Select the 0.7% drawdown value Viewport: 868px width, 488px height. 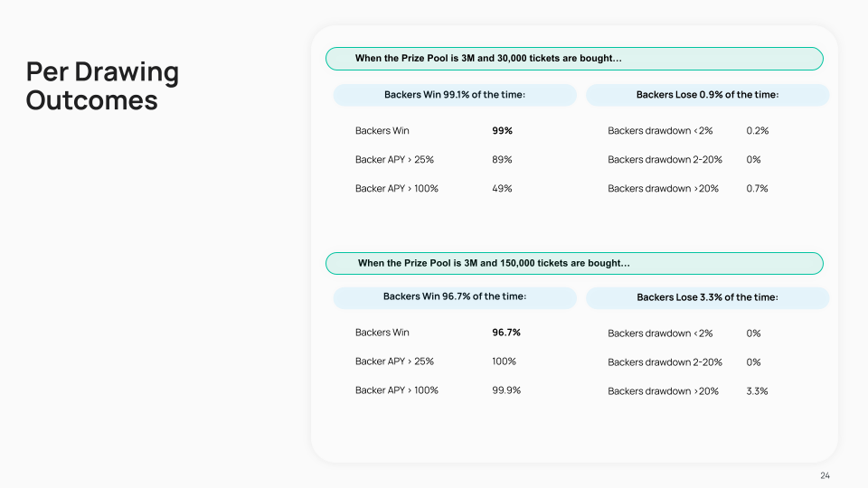[758, 189]
